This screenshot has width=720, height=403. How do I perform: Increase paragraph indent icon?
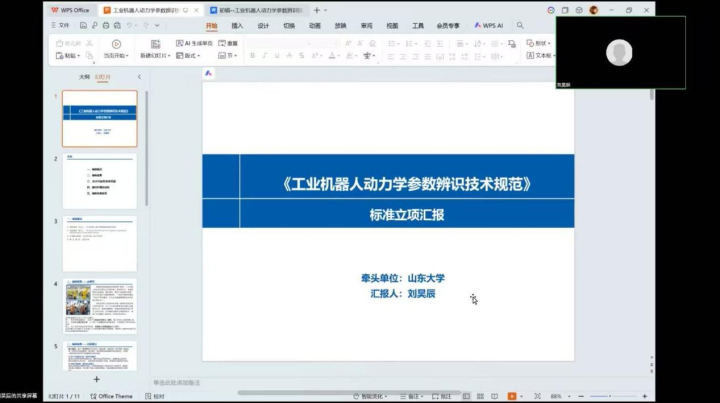pyautogui.click(x=440, y=44)
